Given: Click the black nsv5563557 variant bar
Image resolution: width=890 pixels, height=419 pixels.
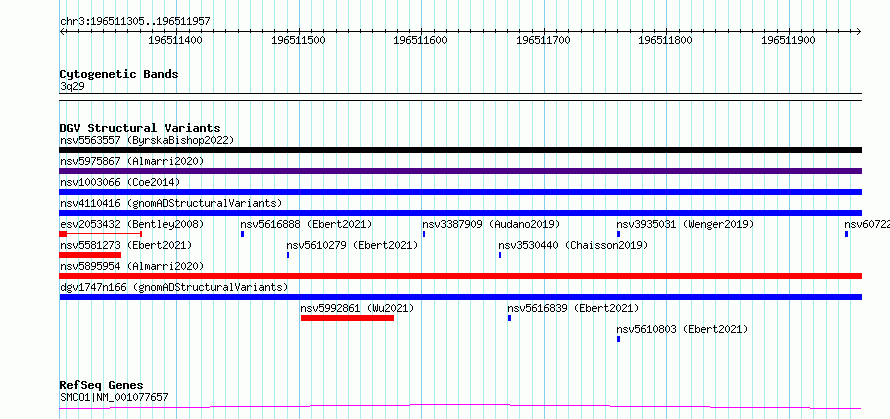Looking at the screenshot, I should [x=460, y=150].
